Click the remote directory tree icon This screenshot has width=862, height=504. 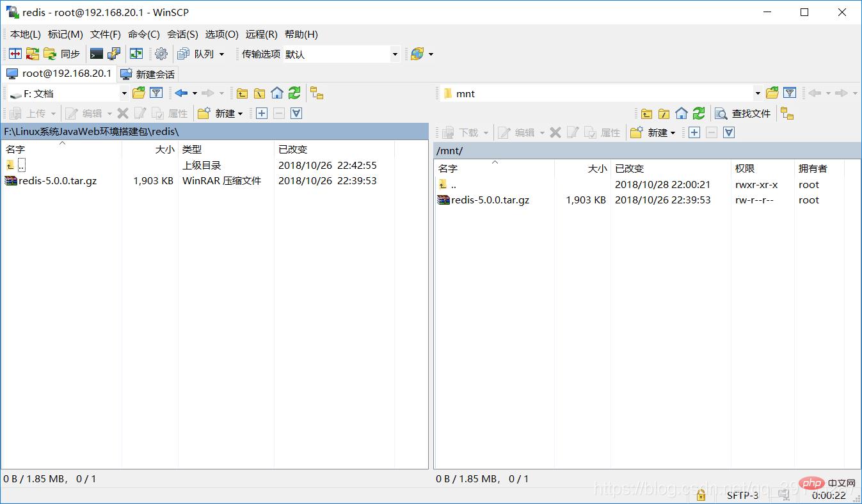coord(787,114)
